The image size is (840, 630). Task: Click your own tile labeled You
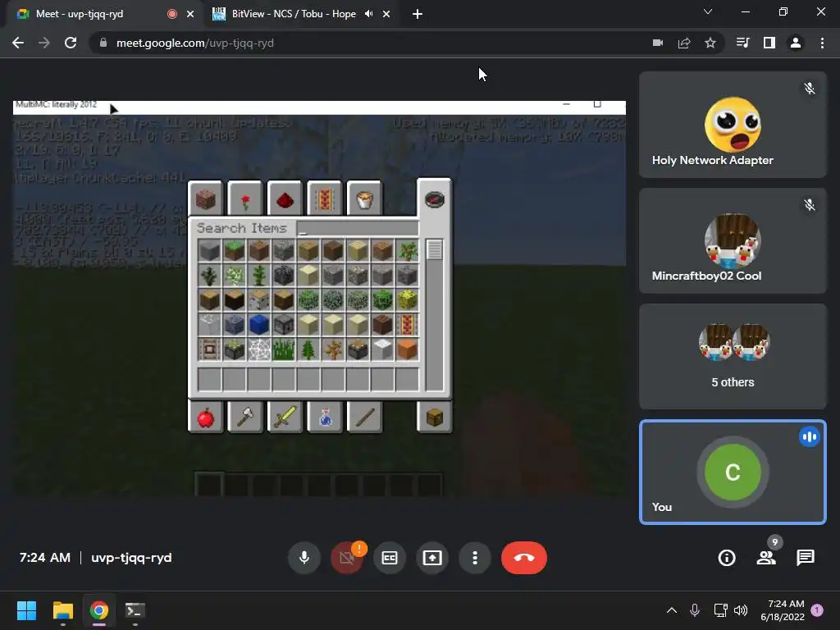[x=733, y=472]
